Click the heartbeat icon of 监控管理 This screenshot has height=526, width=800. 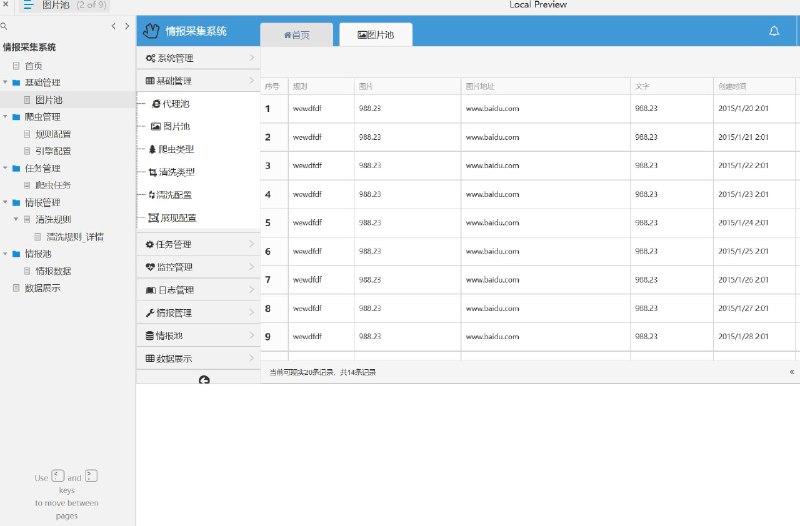(150, 267)
